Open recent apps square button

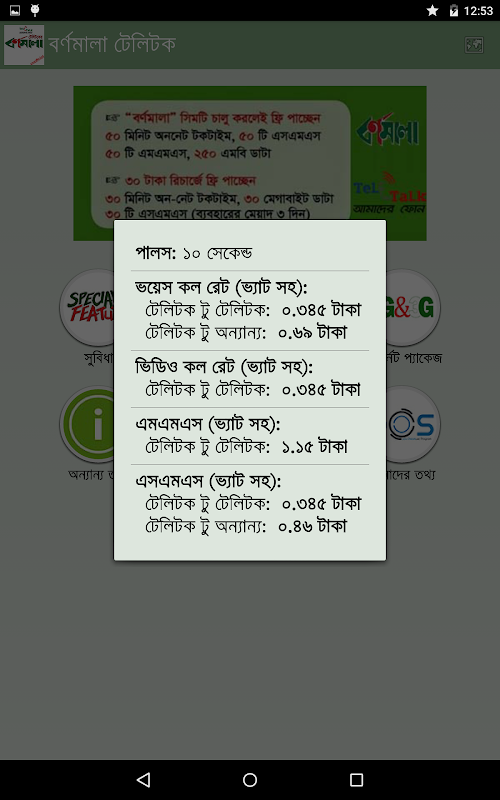tap(356, 780)
